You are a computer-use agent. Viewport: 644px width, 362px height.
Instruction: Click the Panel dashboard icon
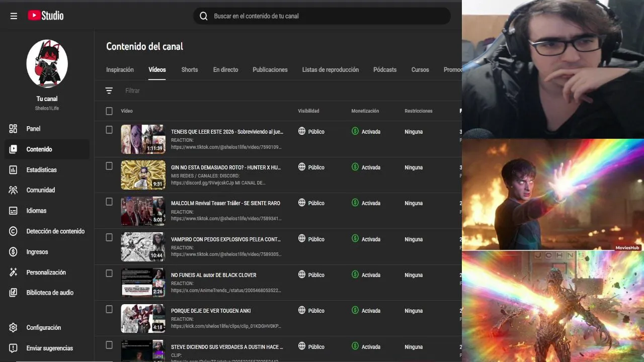[13, 129]
